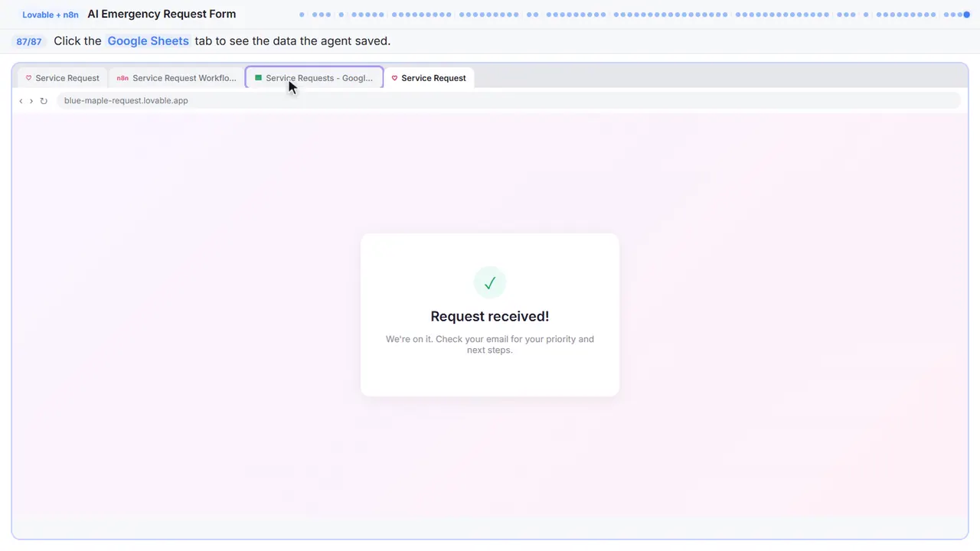The width and height of the screenshot is (980, 551).
Task: Switch to the Service Requests Google Sheets tab
Action: pos(315,77)
